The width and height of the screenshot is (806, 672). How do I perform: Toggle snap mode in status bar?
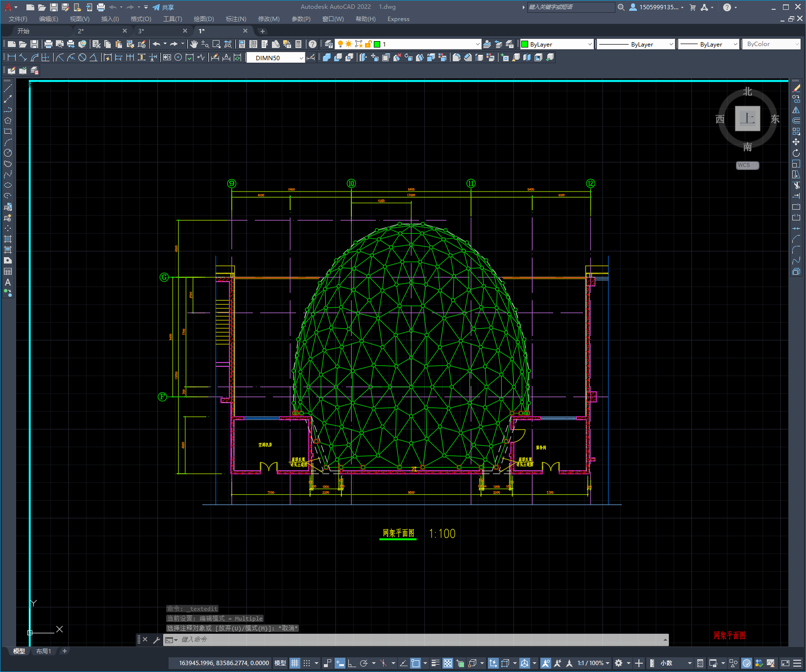tap(307, 663)
